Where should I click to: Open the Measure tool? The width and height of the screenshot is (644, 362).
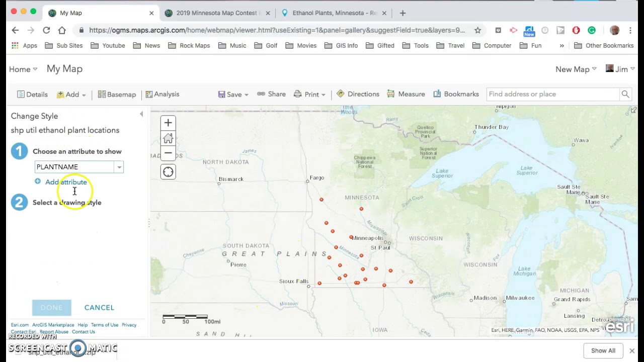click(x=406, y=94)
